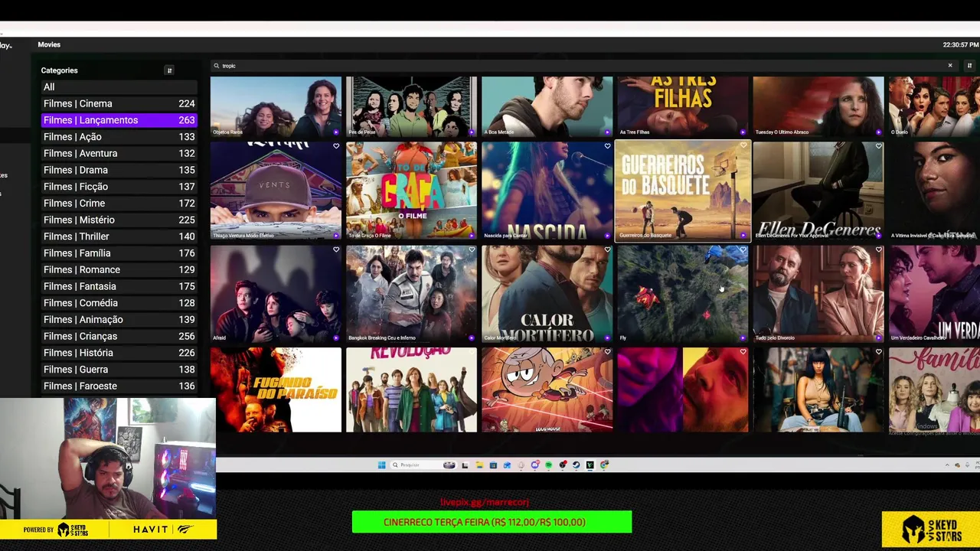
Task: Open Spotify from the taskbar
Action: [x=548, y=465]
